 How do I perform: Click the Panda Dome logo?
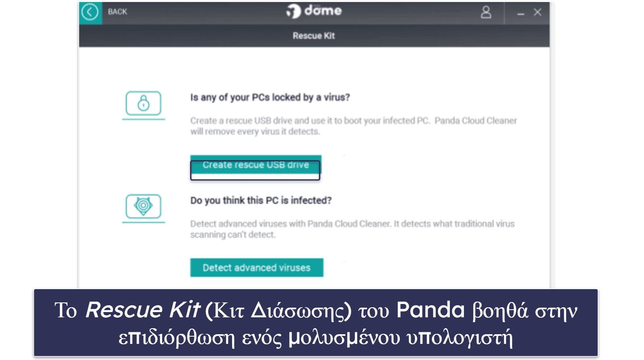314,11
